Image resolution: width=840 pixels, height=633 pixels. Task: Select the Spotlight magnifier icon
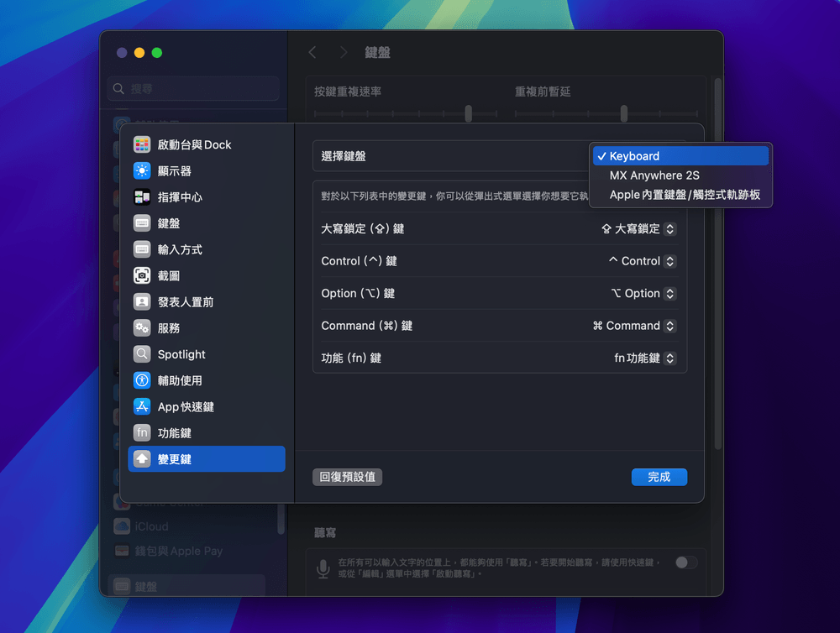142,354
